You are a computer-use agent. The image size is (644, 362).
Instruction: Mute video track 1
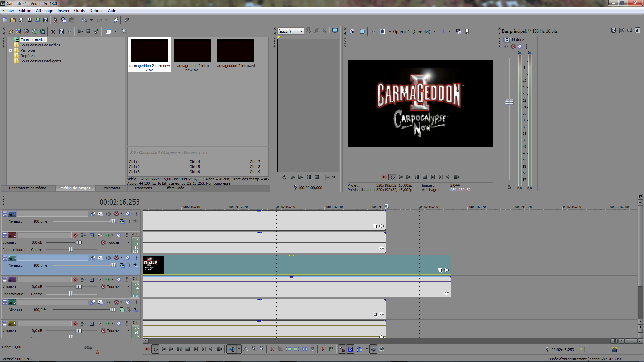128,214
